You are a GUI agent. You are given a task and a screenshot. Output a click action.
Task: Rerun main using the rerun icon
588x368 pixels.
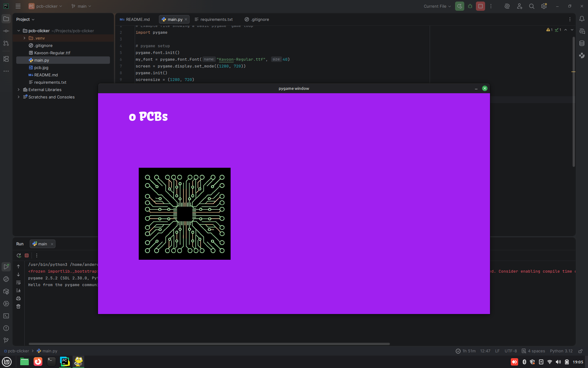coord(19,255)
